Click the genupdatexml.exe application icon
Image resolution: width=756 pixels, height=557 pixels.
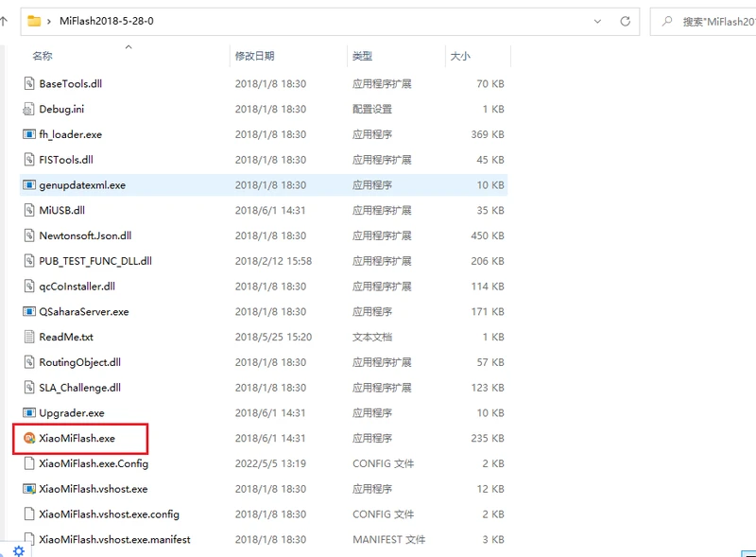29,184
